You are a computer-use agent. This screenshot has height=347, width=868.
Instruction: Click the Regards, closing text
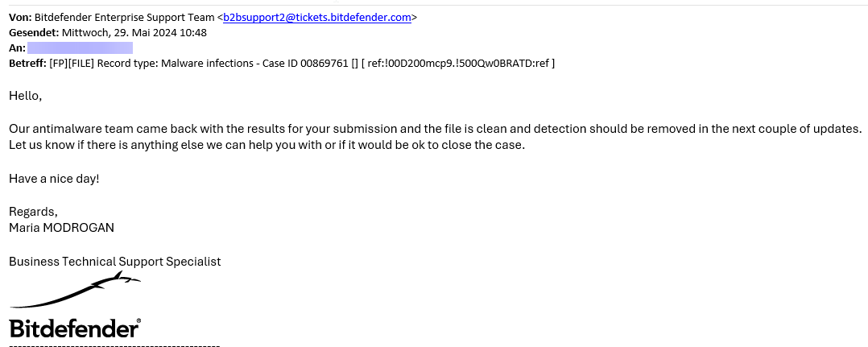[33, 212]
